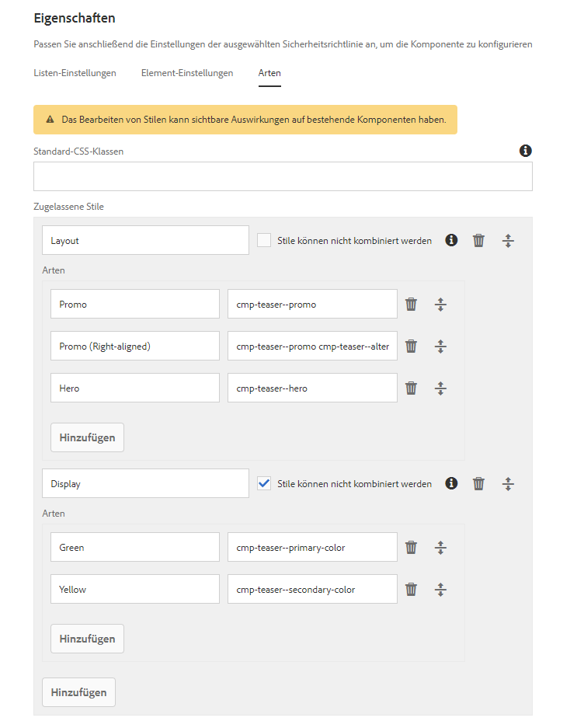Delete the Display style group
The width and height of the screenshot is (577, 728).
[x=478, y=484]
